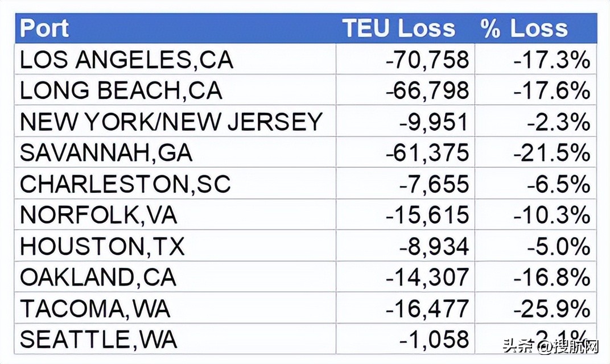Click the Port column header
Screen dimensions: 610x364
click(x=44, y=28)
